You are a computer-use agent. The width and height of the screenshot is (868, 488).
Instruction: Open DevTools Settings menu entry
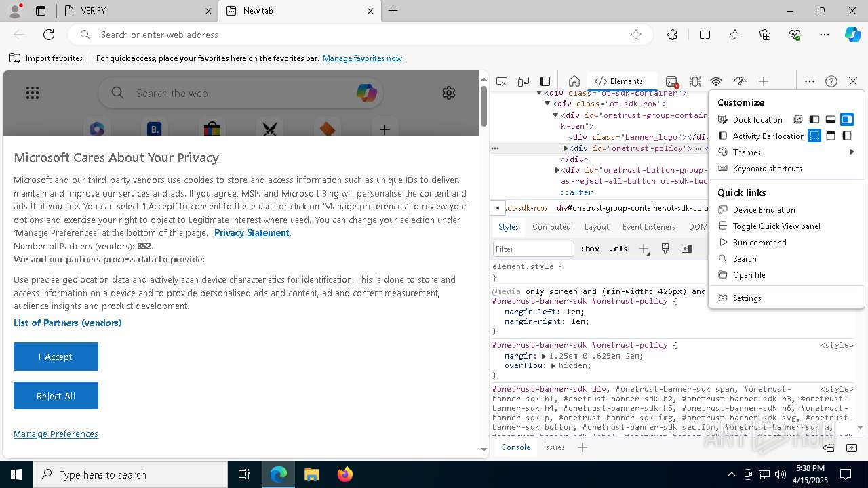[x=787, y=298]
